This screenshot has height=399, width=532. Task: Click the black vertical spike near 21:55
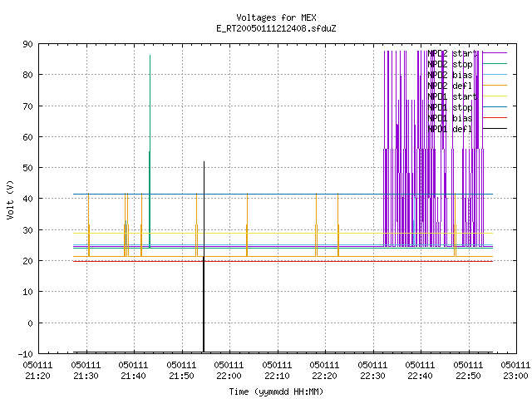pos(204,257)
